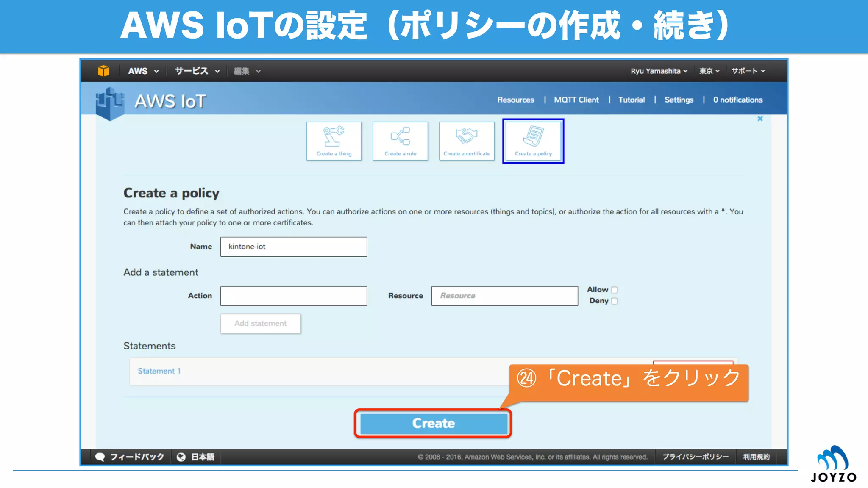This screenshot has height=488, width=868.
Task: Open the Tutorial link
Action: [x=632, y=100]
